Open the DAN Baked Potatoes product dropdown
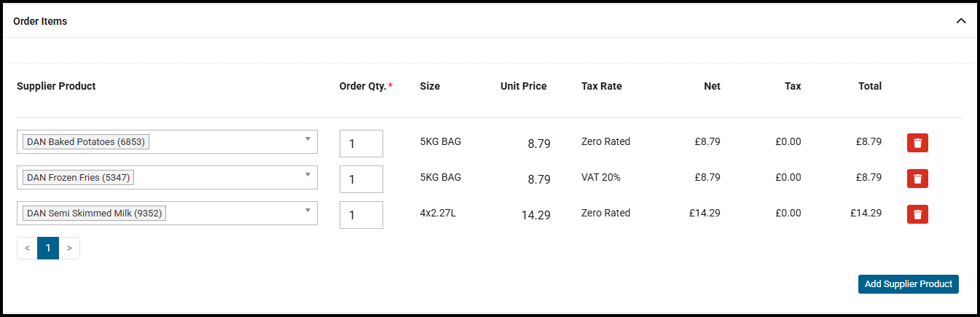980x317 pixels. tap(167, 142)
